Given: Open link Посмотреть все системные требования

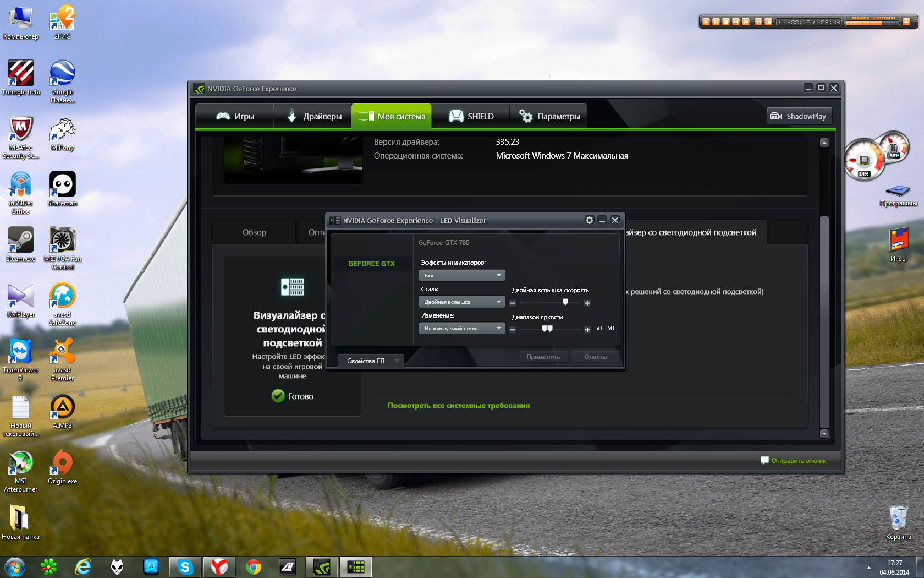Looking at the screenshot, I should 459,406.
